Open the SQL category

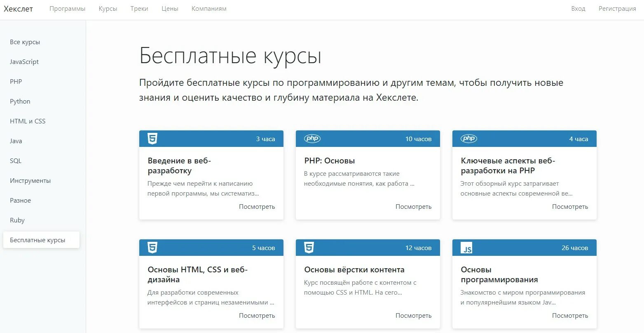click(16, 161)
